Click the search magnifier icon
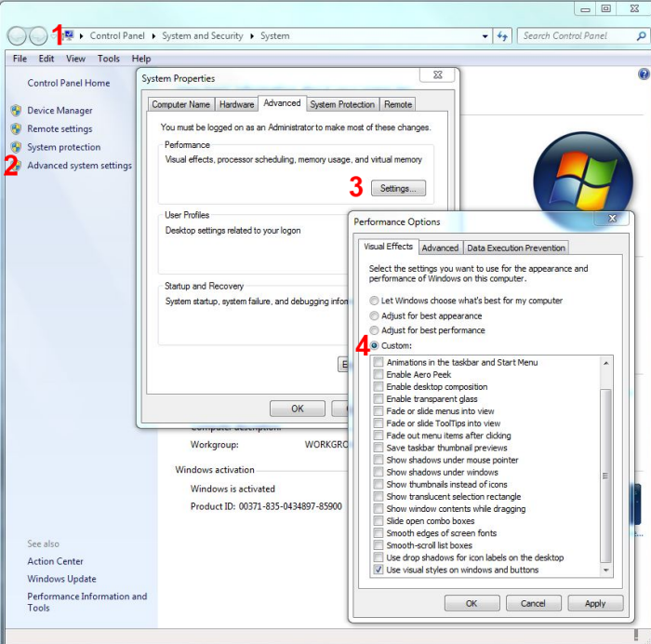 pyautogui.click(x=641, y=36)
